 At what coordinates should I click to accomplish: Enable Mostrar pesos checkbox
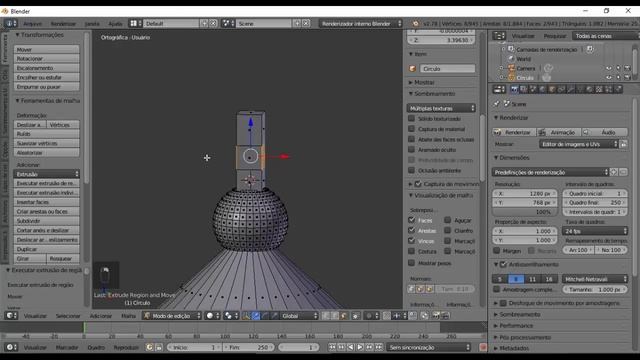[411, 263]
